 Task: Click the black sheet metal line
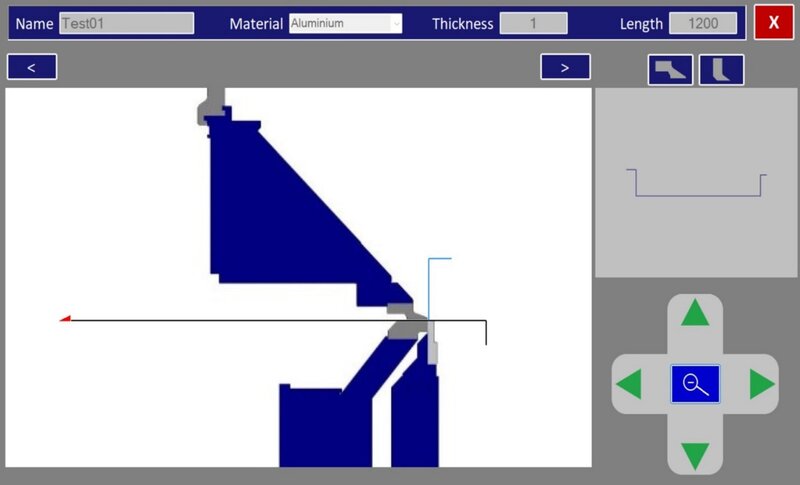point(250,321)
